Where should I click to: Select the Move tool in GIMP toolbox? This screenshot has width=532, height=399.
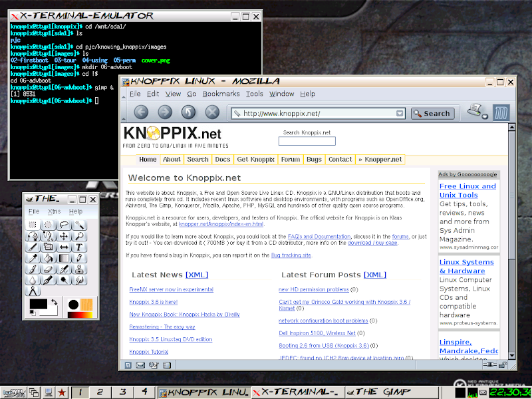64,235
